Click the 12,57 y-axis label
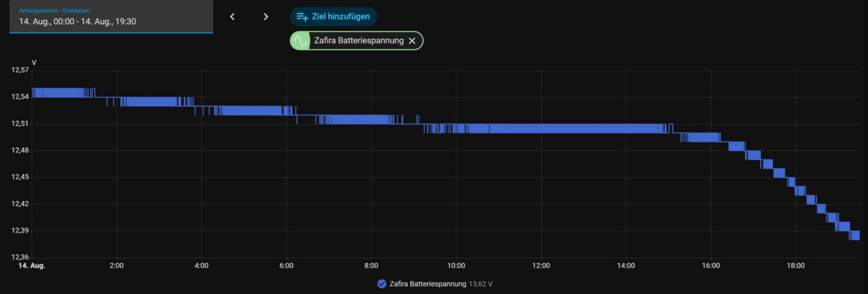The image size is (868, 294). coord(20,70)
